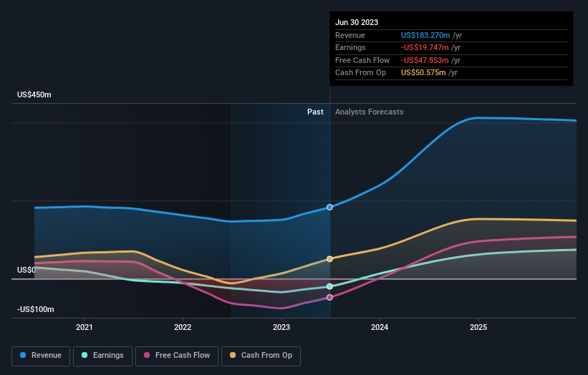Image resolution: width=588 pixels, height=375 pixels.
Task: Click the US$50.575m cash from op value
Action: (423, 73)
